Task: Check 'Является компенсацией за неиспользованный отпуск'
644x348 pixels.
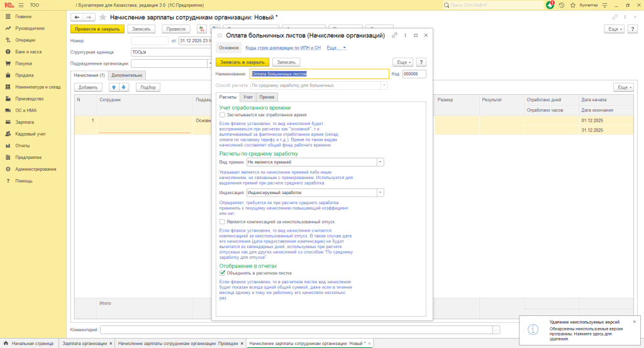Action: 222,222
